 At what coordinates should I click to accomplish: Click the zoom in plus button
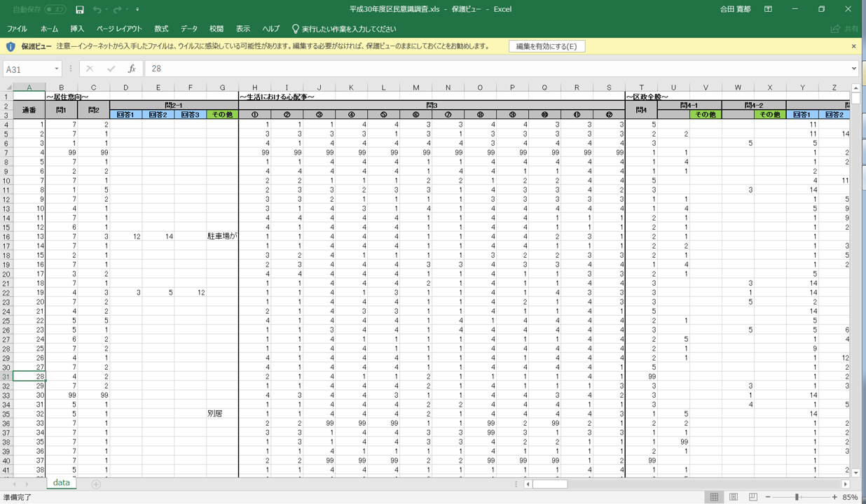[834, 497]
